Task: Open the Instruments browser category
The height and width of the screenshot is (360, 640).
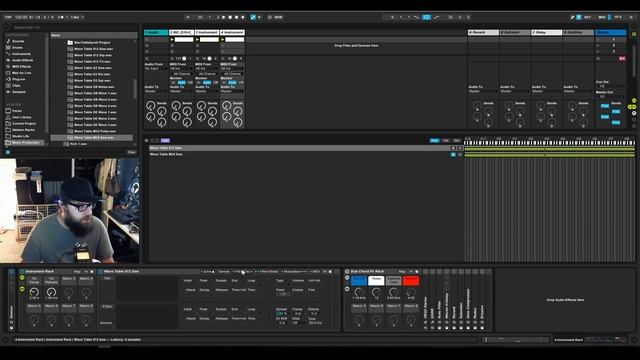Action: [21, 54]
